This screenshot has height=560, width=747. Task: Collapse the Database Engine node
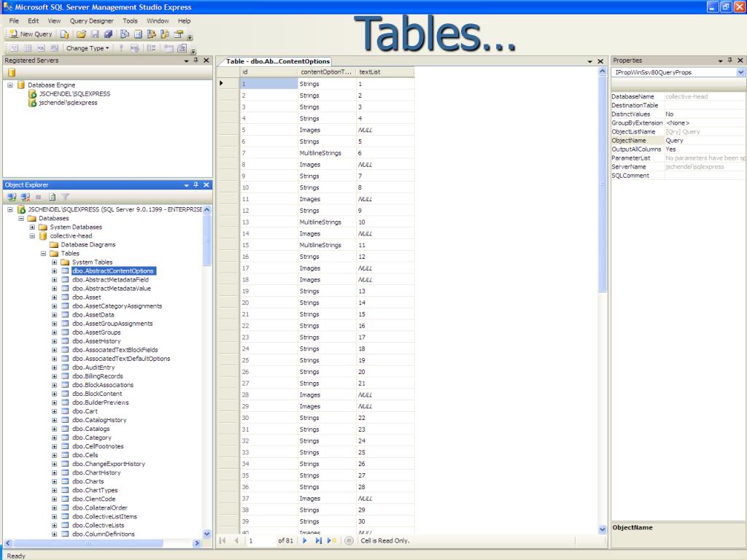(10, 85)
